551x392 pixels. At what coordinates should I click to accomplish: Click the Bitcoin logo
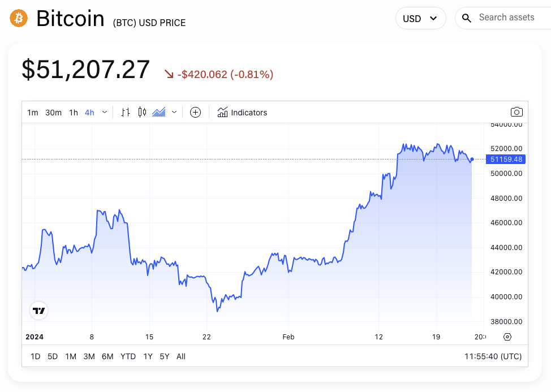click(18, 18)
